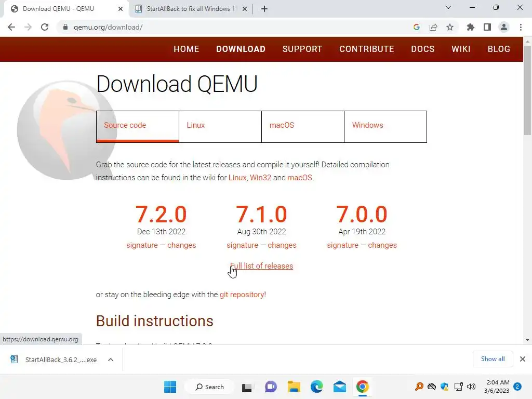Open the git repository link
The width and height of the screenshot is (532, 399).
[243, 295]
